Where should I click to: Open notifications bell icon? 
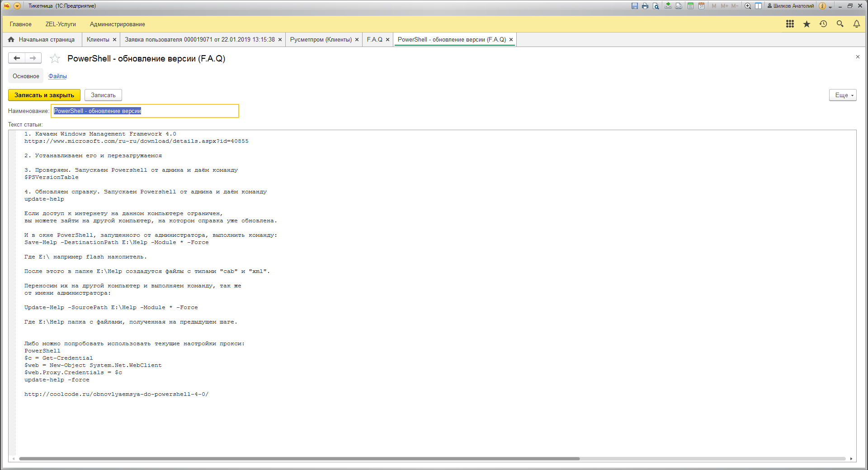tap(856, 24)
